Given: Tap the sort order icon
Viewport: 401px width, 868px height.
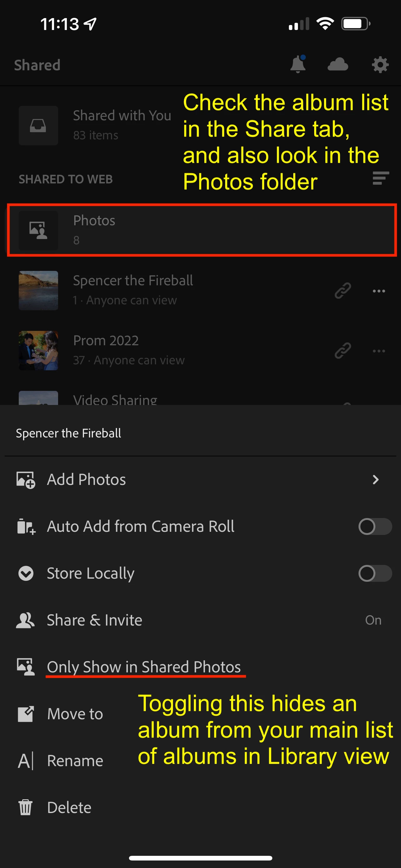Looking at the screenshot, I should [x=380, y=178].
